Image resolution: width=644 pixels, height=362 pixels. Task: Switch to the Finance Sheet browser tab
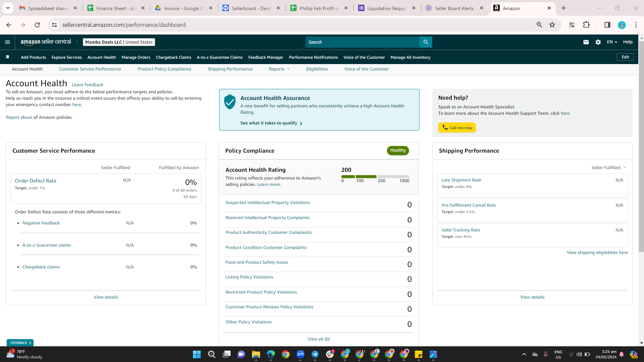point(116,8)
